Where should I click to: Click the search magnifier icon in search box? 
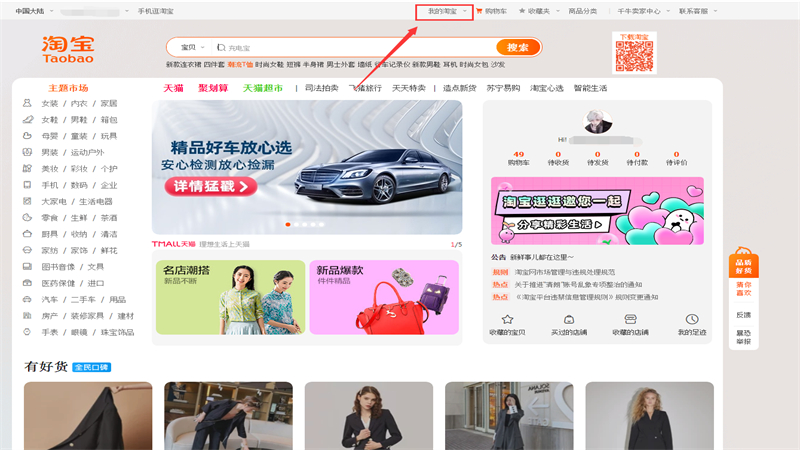point(221,47)
